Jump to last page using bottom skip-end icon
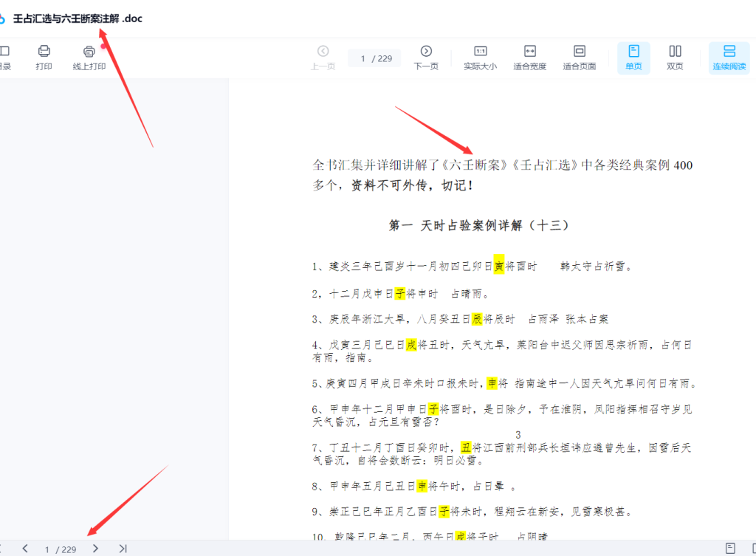Screen dimensions: 756x556 (x=122, y=549)
